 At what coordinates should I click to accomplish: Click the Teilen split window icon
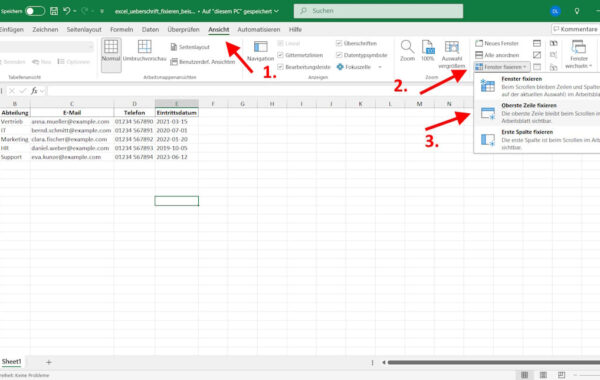click(537, 44)
